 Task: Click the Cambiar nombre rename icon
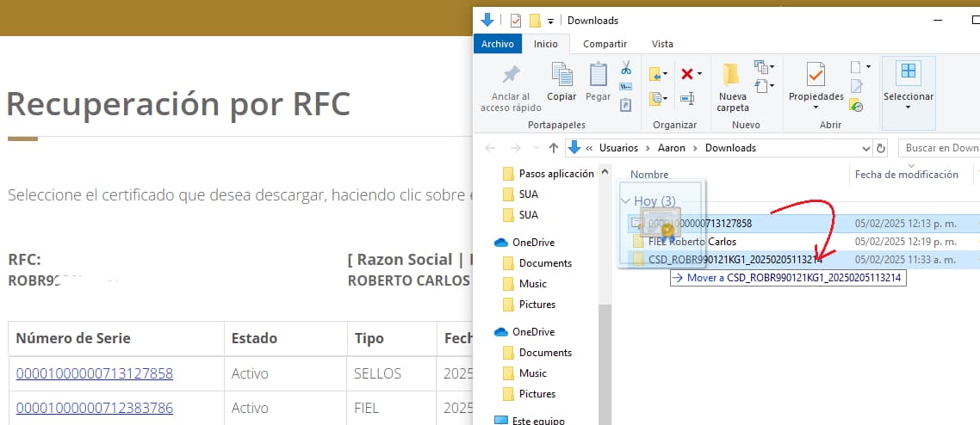point(687,98)
